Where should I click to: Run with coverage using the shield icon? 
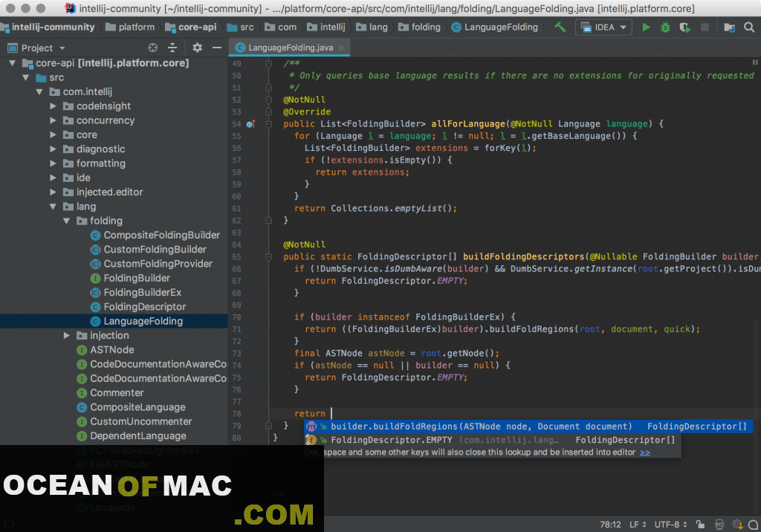tap(684, 27)
